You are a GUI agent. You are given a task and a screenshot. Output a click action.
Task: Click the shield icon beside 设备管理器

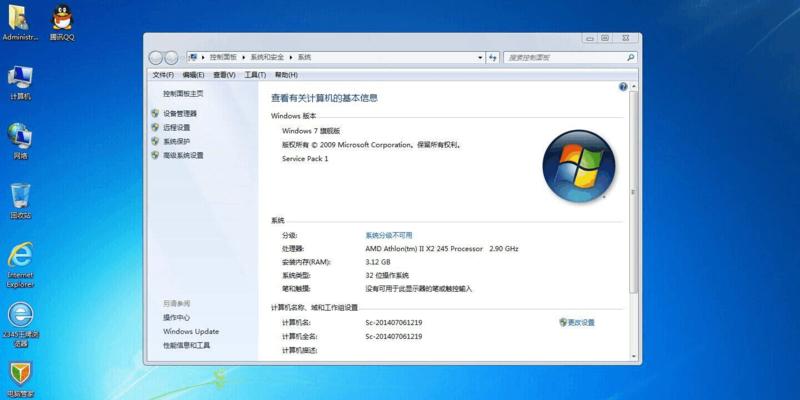coord(155,113)
